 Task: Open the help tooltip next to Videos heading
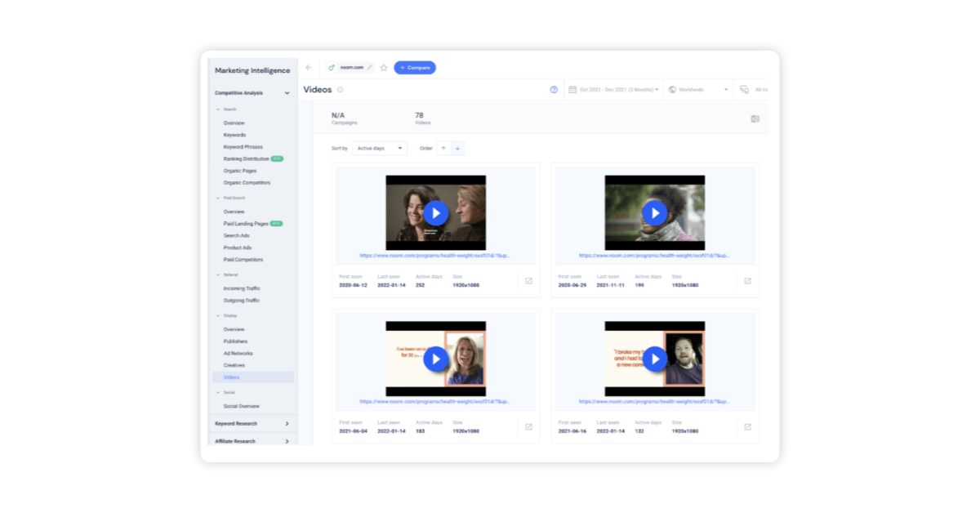(x=555, y=90)
